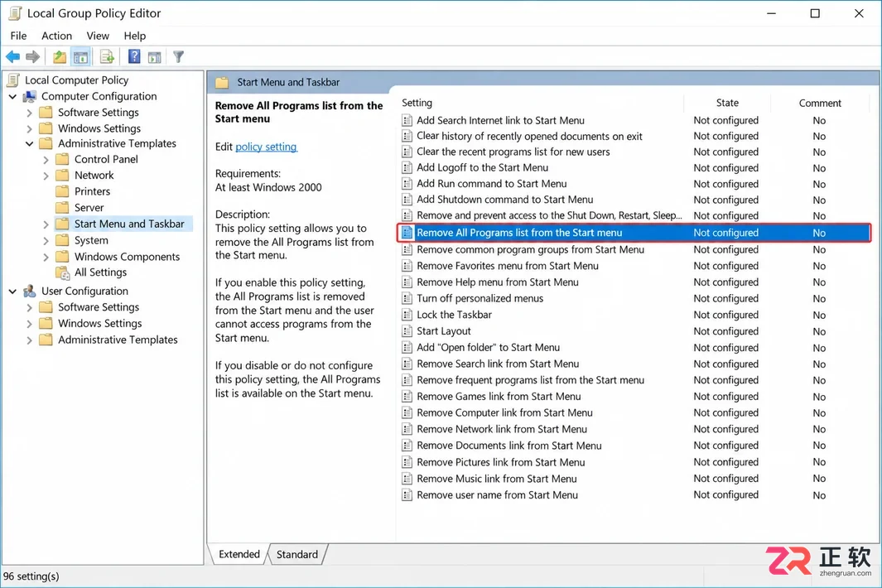The image size is (882, 588).
Task: Open the File menu
Action: click(x=18, y=36)
